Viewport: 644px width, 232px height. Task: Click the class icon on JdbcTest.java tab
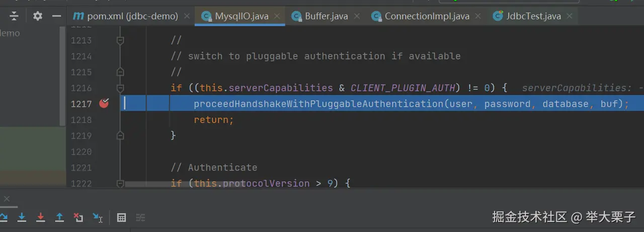click(x=498, y=16)
